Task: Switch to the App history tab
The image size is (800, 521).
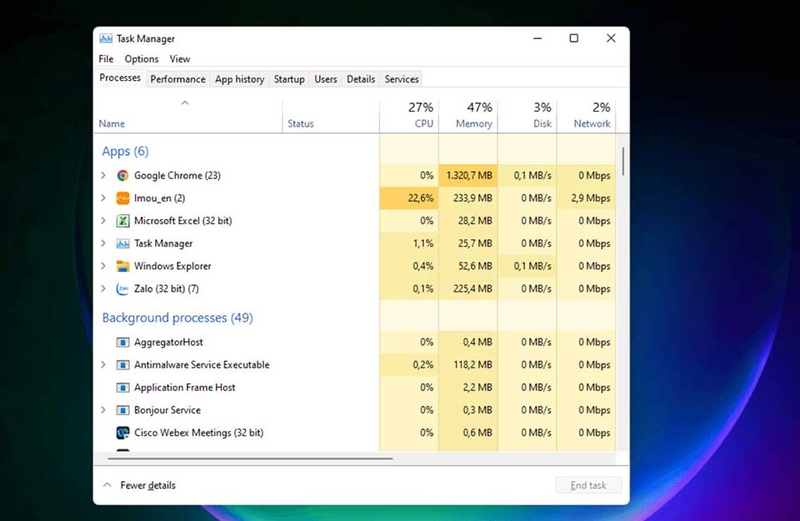Action: (239, 79)
